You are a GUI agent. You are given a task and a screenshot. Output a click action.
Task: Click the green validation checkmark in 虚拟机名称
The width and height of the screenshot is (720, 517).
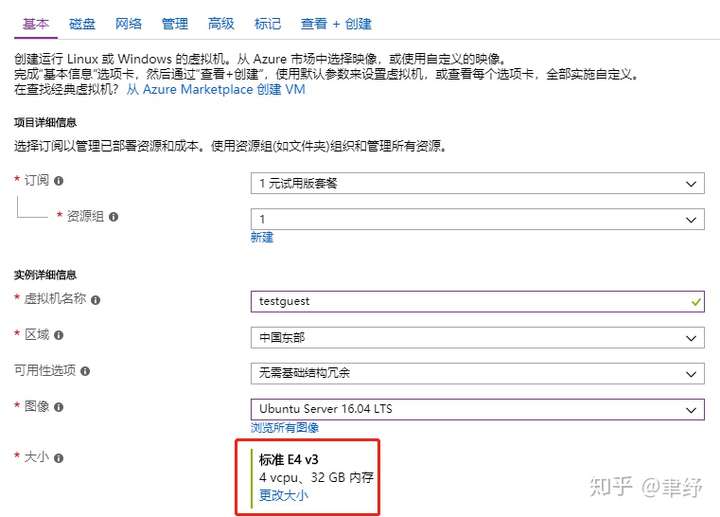coord(696,302)
